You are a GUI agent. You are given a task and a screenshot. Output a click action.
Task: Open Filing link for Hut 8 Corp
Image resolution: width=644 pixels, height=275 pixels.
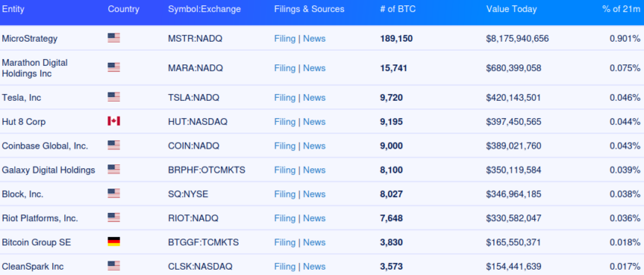coord(285,122)
